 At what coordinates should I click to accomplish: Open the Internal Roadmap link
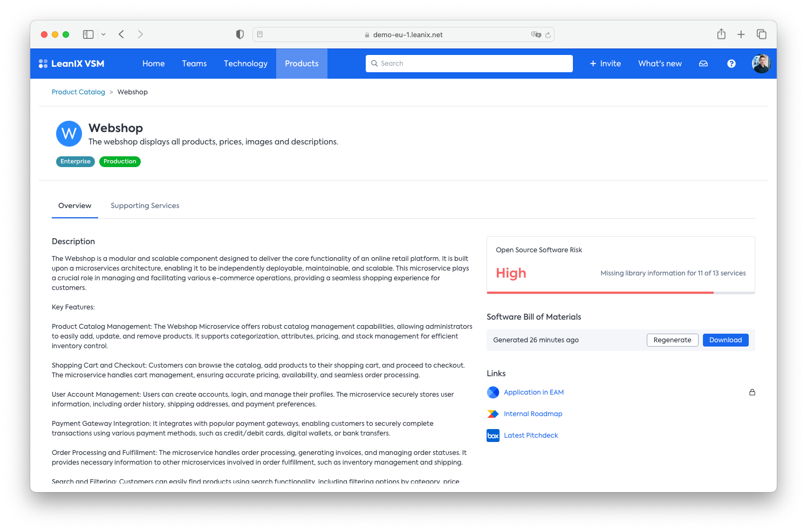click(533, 414)
